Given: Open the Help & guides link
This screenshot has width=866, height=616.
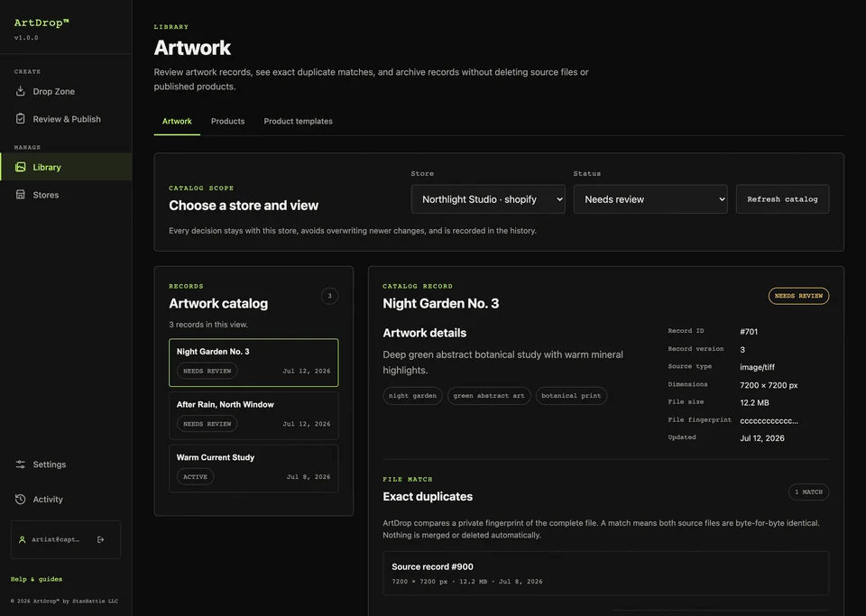Looking at the screenshot, I should (x=36, y=579).
